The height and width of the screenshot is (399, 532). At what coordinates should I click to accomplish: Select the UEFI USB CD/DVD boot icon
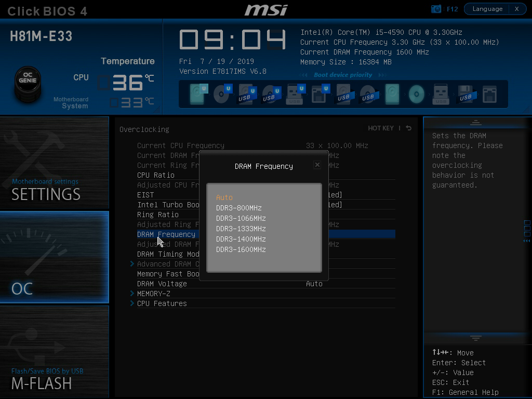(271, 94)
